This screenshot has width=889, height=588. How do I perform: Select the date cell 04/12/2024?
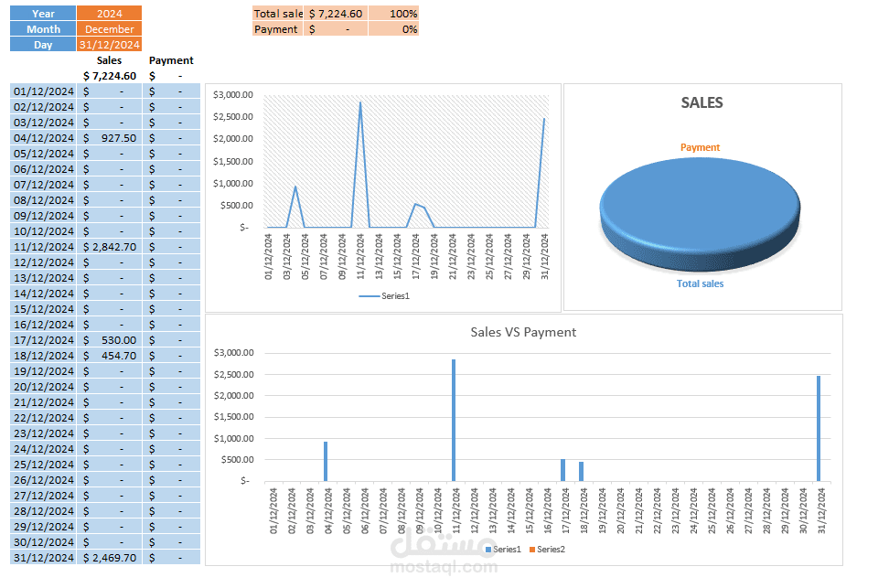(x=42, y=137)
